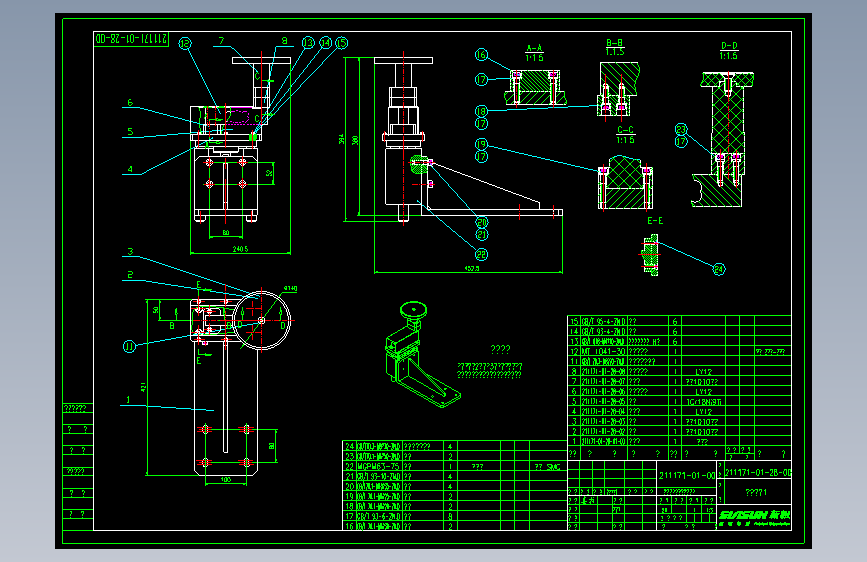Click balloon 11 left of the bottom view
This screenshot has height=562, width=867.
point(129,346)
